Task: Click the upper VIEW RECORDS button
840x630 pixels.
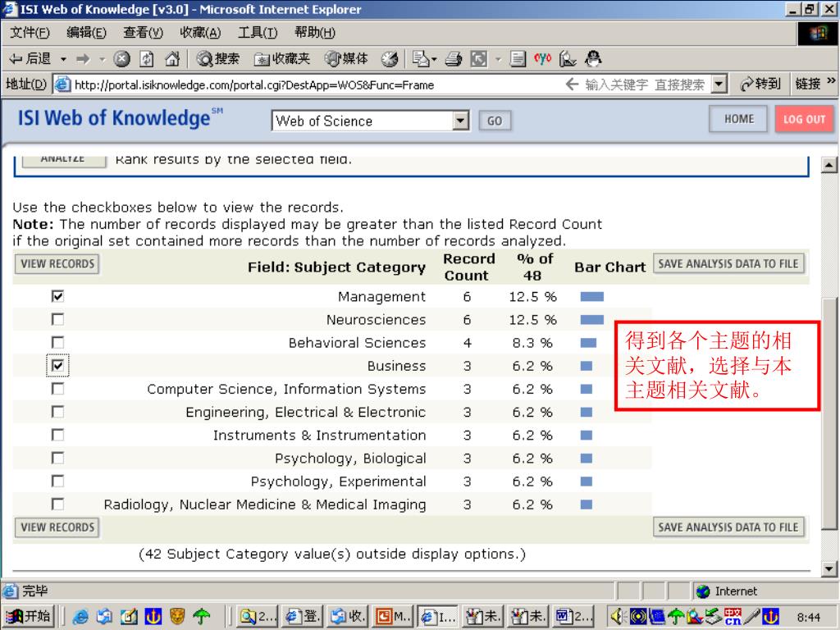Action: [57, 263]
